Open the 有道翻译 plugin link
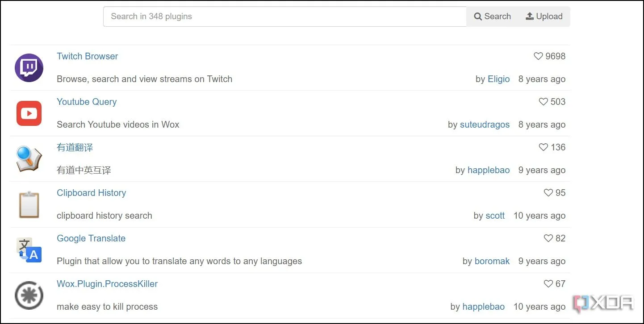The image size is (644, 324). 75,147
